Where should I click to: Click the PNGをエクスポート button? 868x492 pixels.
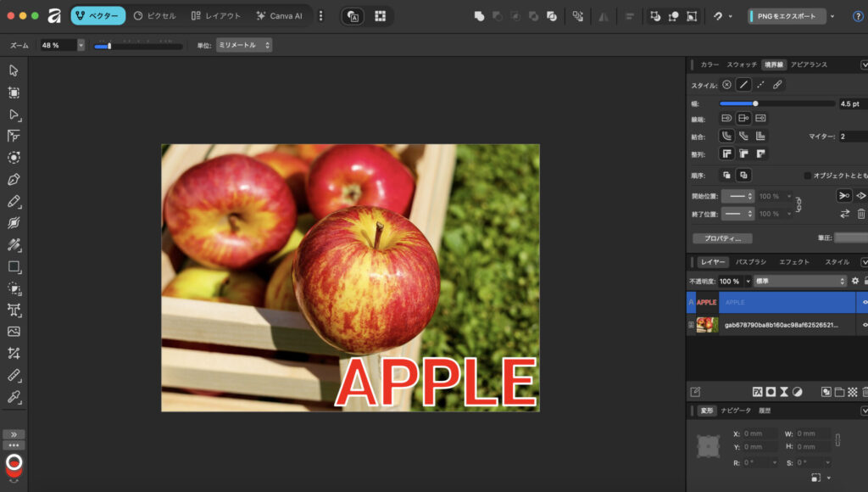(x=786, y=16)
